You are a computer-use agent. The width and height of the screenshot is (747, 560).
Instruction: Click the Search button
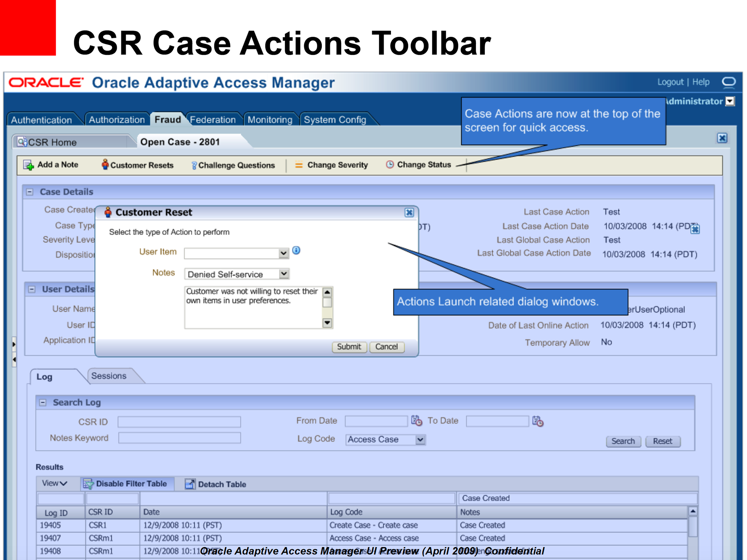click(623, 441)
